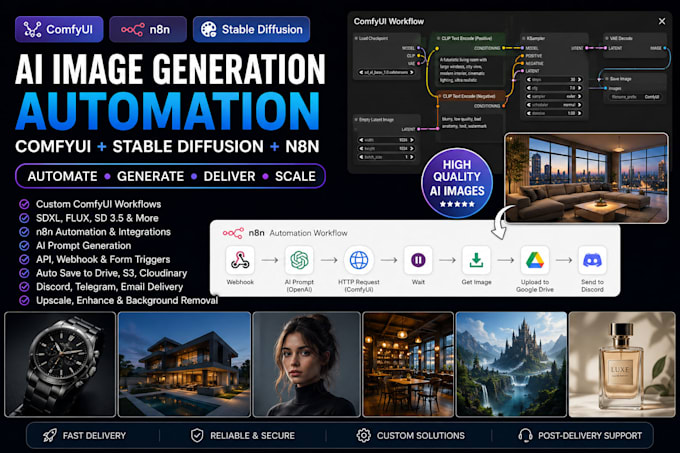Click the ComfyUI badge button
The image size is (680, 453).
59,29
